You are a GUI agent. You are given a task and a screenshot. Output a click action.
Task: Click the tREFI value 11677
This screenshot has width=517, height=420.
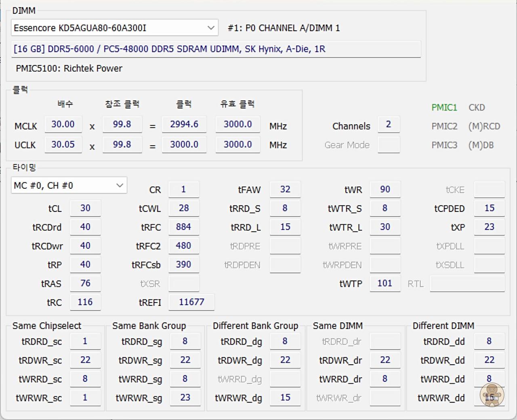pos(191,302)
